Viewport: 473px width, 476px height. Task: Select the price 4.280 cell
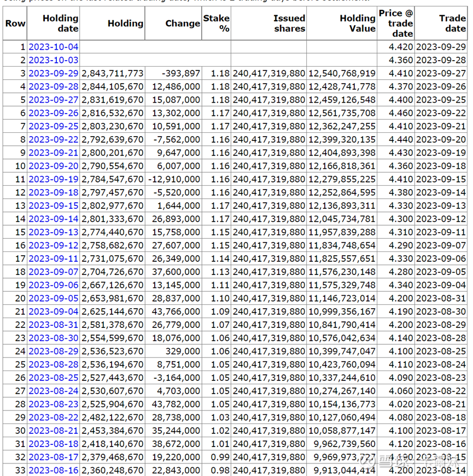click(x=396, y=272)
